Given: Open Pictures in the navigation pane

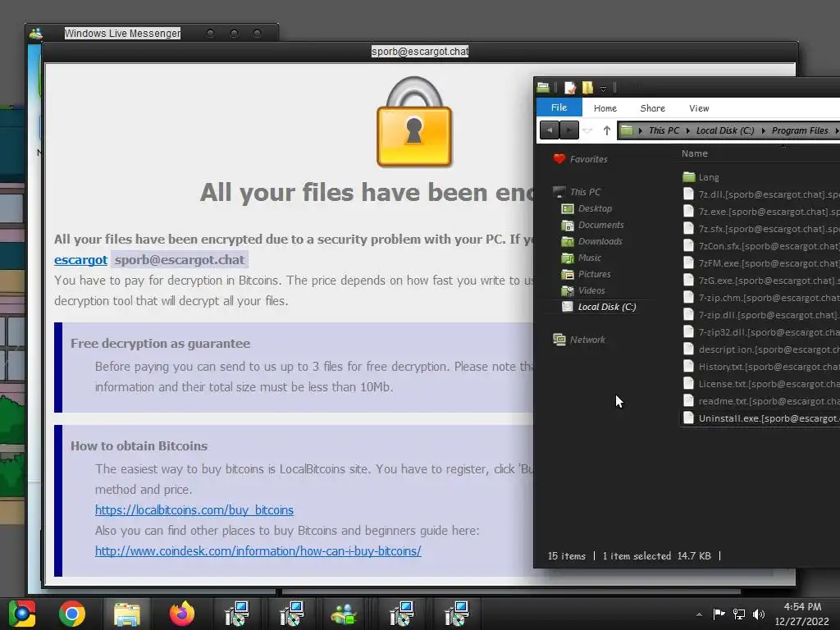Looking at the screenshot, I should (594, 274).
